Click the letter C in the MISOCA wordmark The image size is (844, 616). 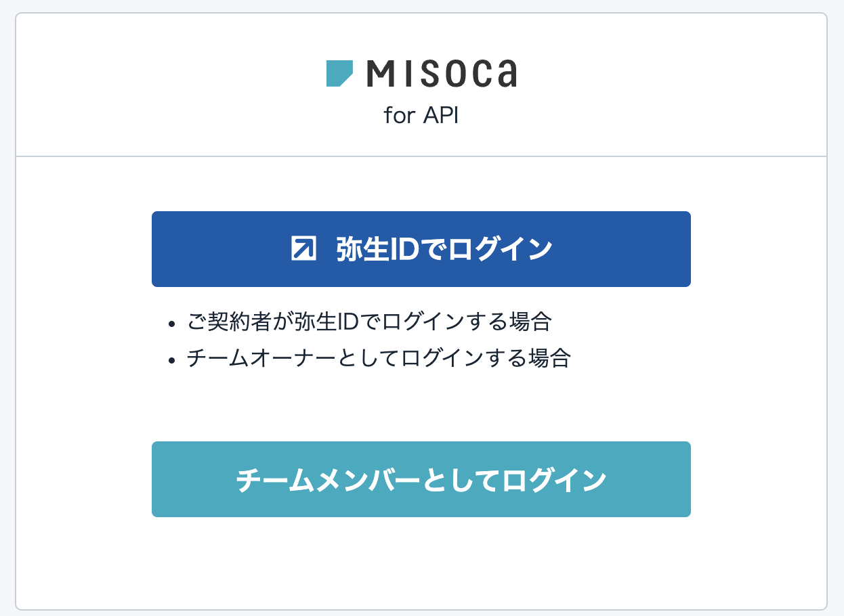479,73
